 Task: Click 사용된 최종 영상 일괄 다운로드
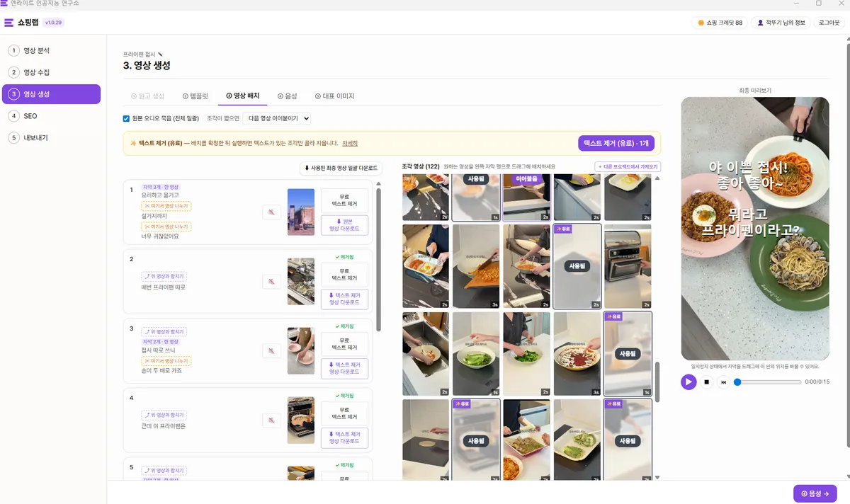pos(341,168)
